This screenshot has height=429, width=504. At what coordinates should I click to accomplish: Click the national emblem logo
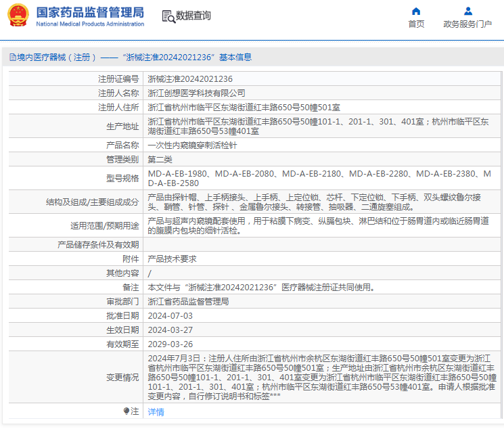18,16
